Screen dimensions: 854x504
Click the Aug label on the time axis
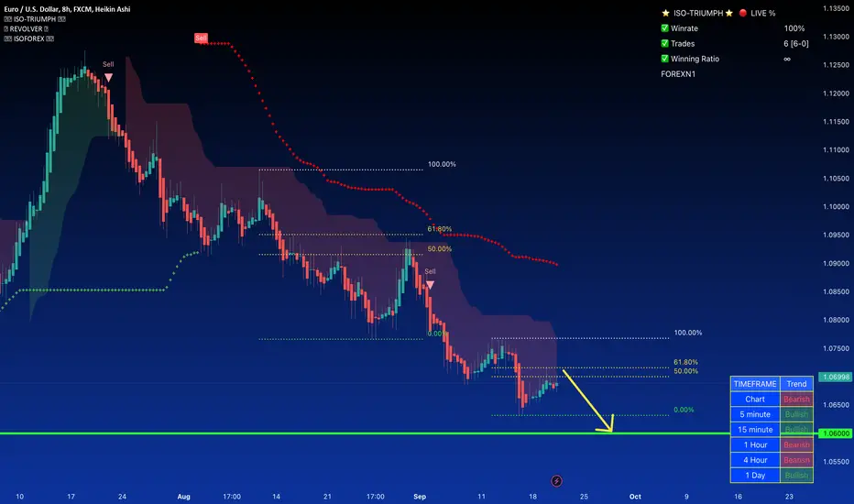183,497
